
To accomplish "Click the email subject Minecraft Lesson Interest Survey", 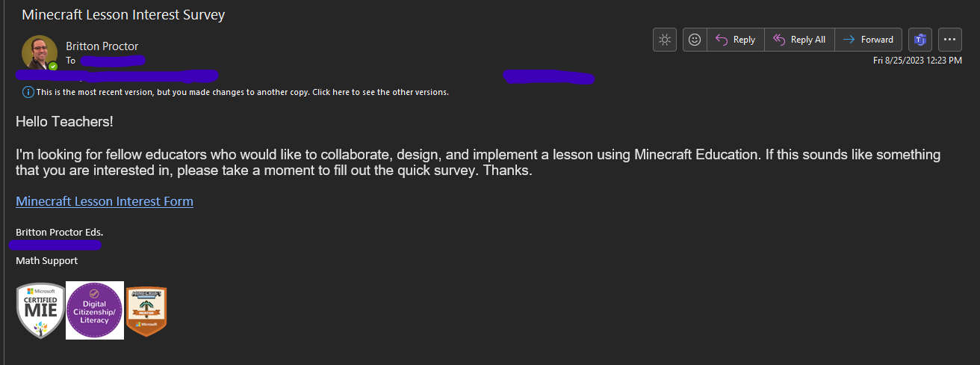I will [x=123, y=14].
